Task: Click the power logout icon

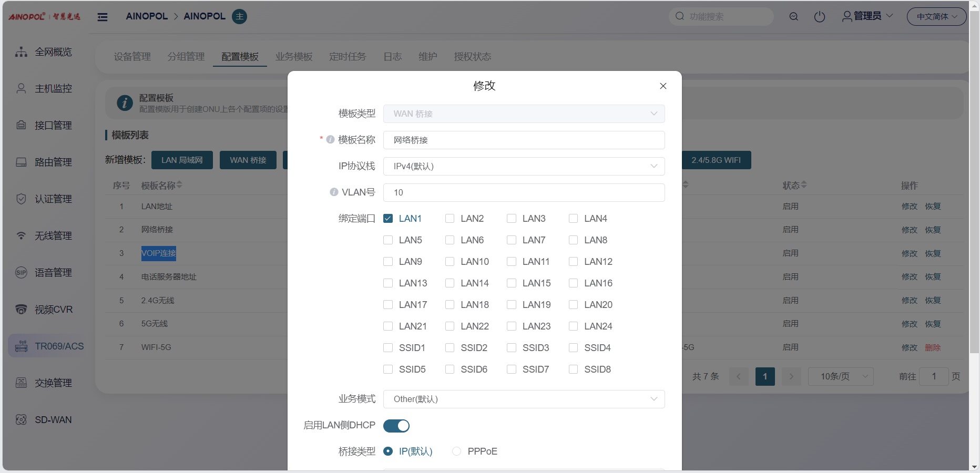Action: tap(819, 17)
